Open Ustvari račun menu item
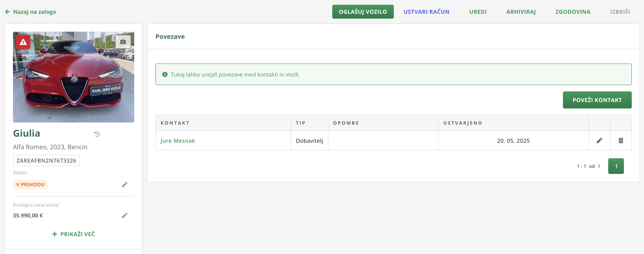The width and height of the screenshot is (644, 254). [426, 12]
